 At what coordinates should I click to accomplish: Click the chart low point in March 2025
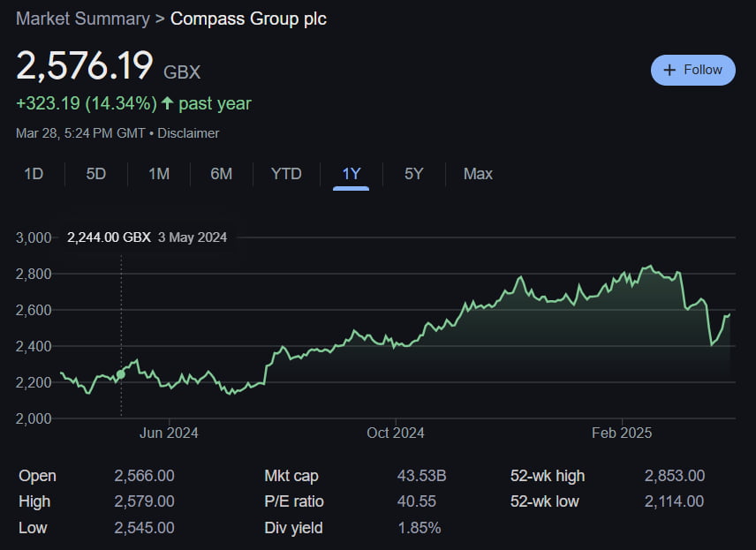(713, 344)
